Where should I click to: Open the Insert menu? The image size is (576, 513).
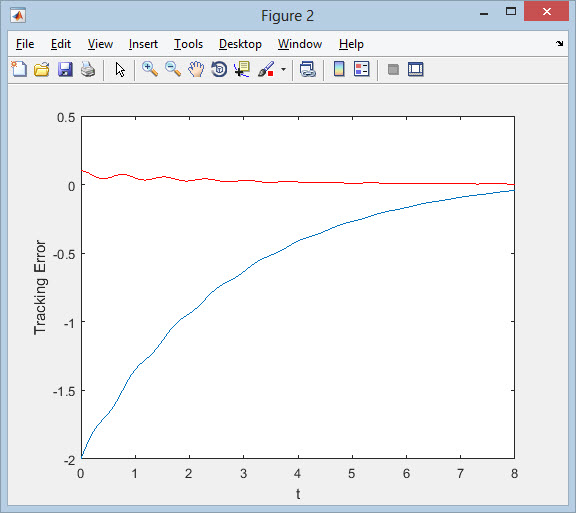click(143, 44)
